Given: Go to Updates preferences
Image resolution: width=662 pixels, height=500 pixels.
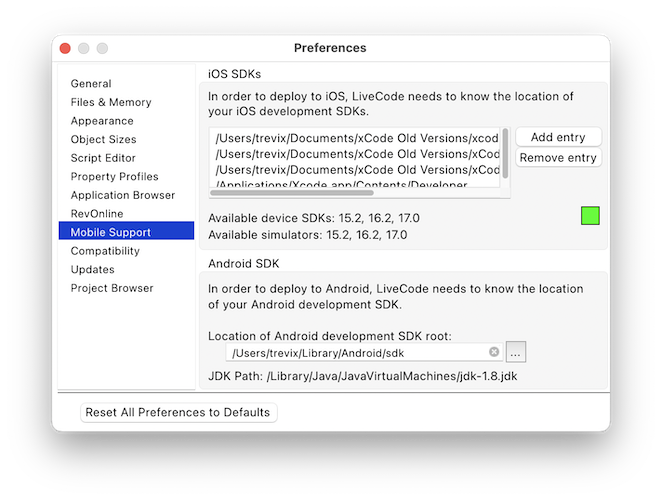Looking at the screenshot, I should (92, 269).
